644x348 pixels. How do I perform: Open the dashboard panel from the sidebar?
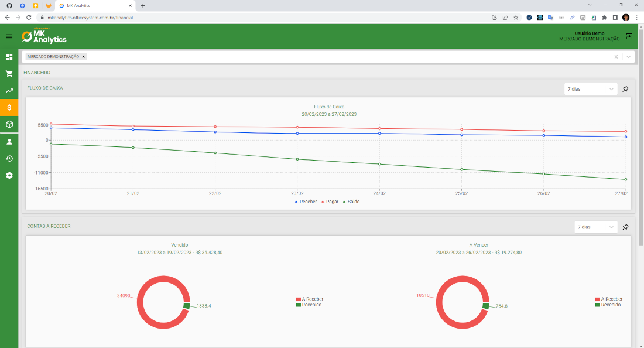coord(8,57)
